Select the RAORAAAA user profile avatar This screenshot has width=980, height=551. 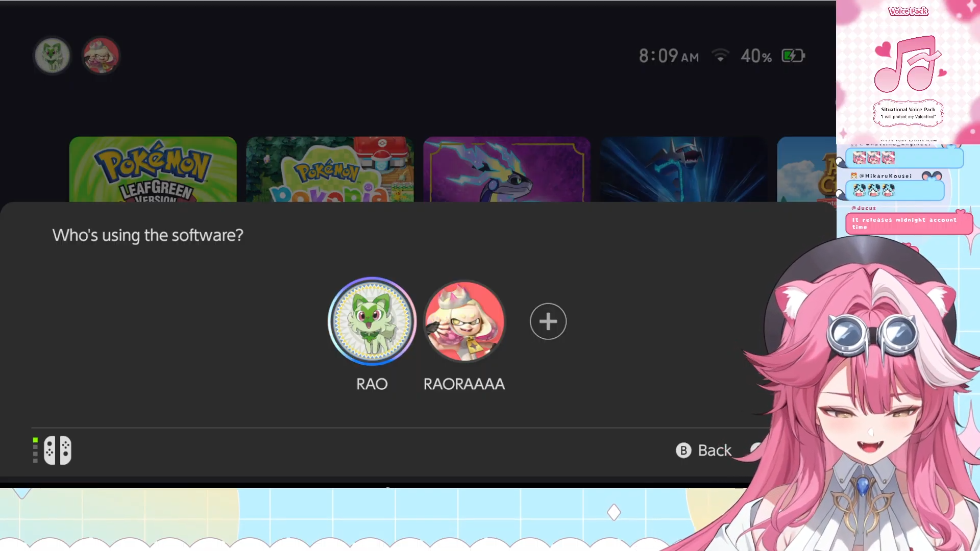[x=464, y=321]
